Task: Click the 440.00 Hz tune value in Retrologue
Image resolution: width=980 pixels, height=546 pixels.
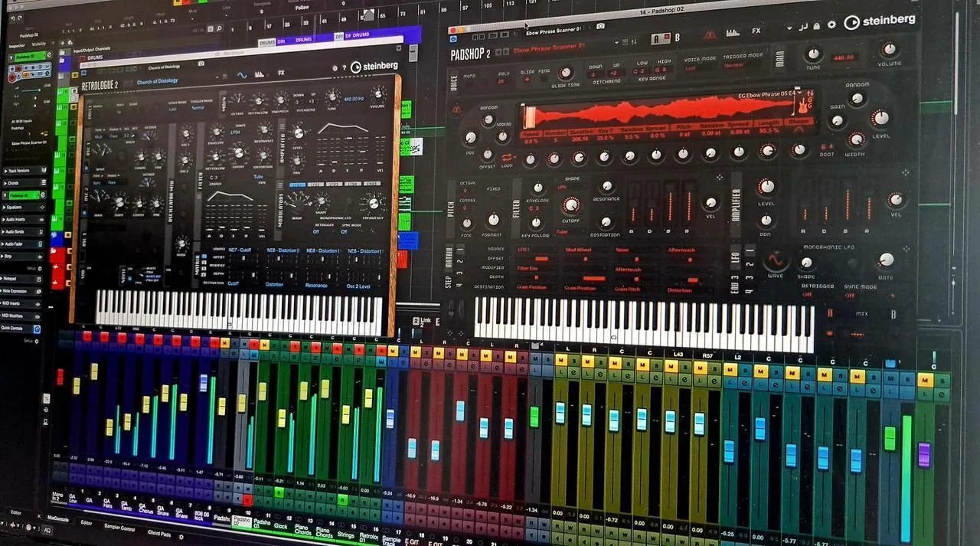Action: coord(354,100)
